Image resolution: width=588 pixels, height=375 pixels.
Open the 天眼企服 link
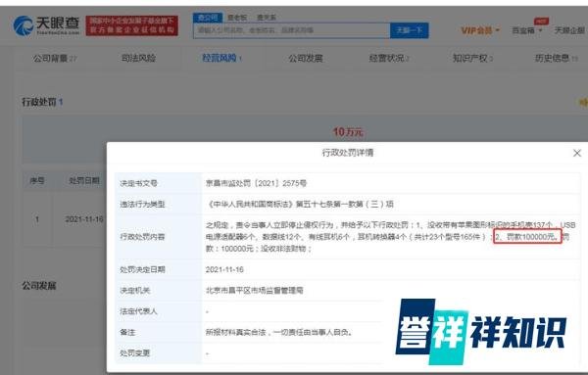[570, 30]
